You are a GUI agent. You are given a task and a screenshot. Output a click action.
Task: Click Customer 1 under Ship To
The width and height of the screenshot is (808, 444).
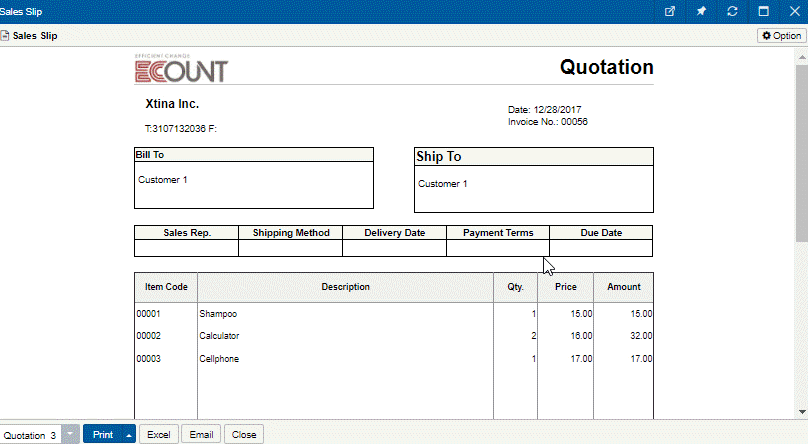click(x=443, y=184)
